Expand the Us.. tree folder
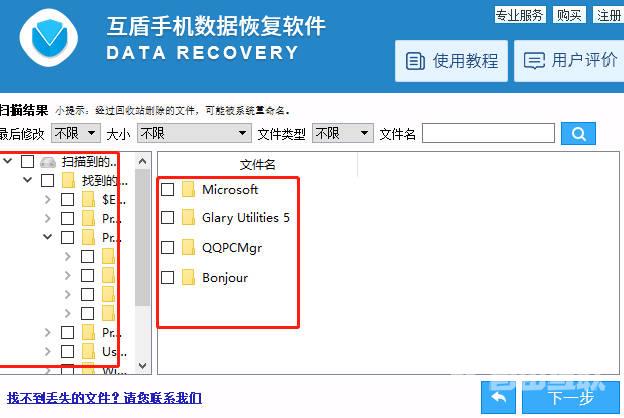This screenshot has height=418, width=624. click(x=47, y=352)
